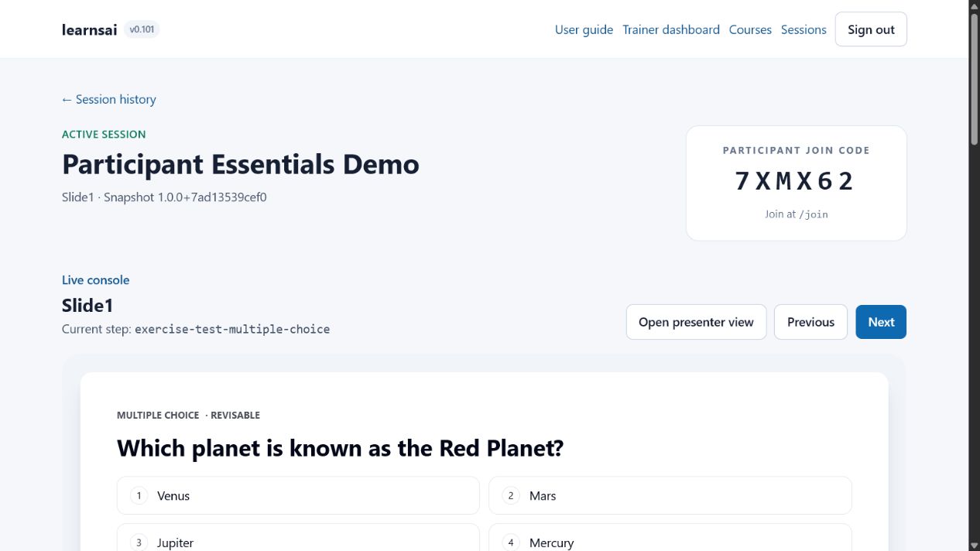Click the scrollbar up arrow
980x551 pixels.
click(974, 5)
